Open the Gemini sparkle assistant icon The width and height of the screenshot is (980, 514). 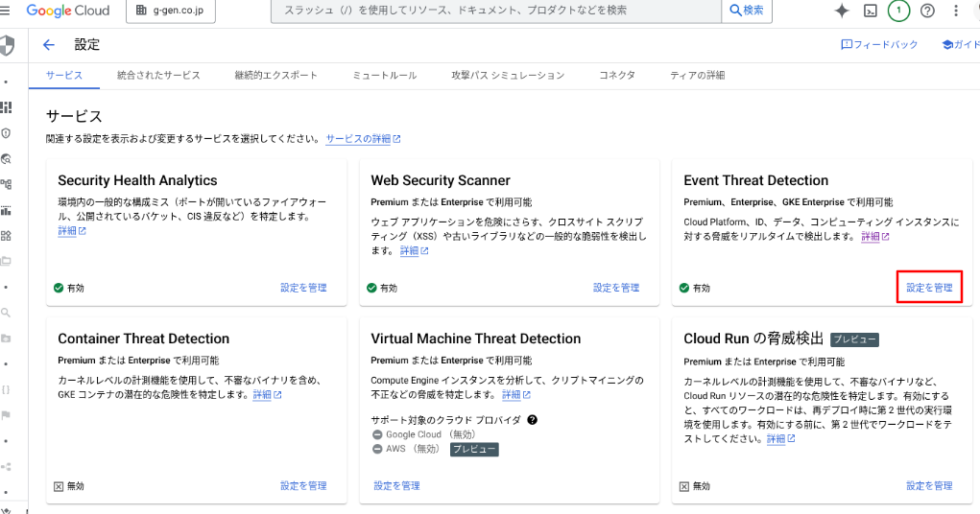pyautogui.click(x=842, y=11)
